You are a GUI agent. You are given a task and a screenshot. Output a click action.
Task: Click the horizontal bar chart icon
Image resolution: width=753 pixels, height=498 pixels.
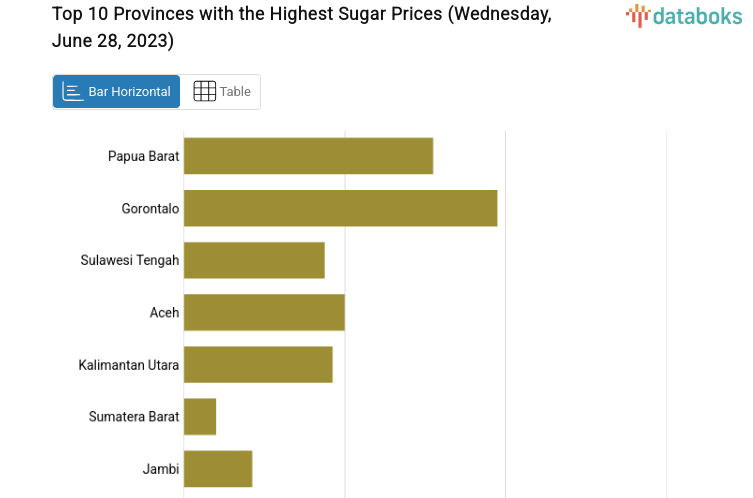click(x=73, y=91)
